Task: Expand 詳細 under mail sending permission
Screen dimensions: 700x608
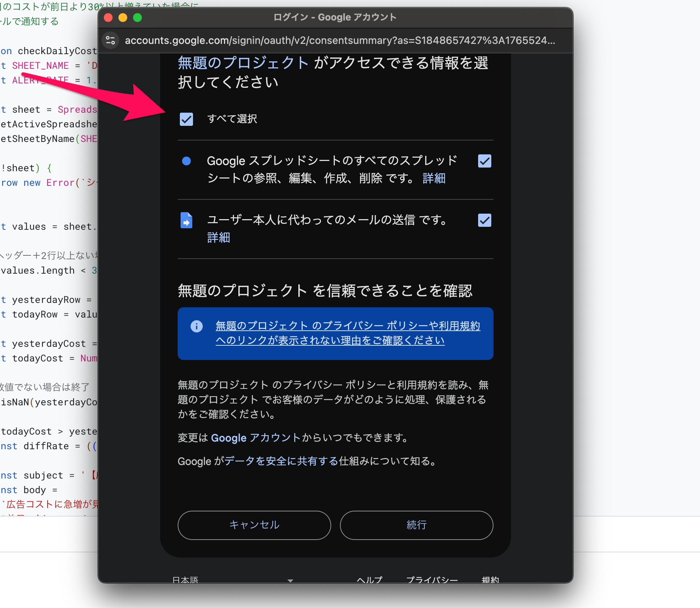Action: tap(219, 238)
